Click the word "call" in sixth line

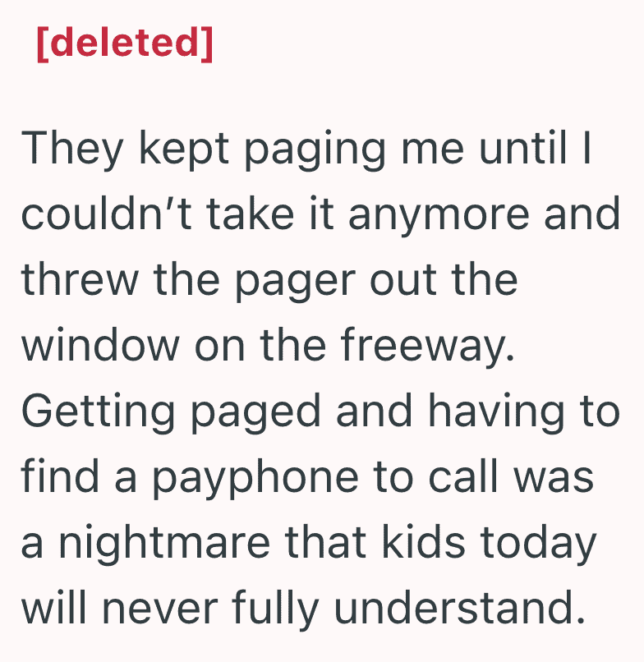[x=462, y=476]
